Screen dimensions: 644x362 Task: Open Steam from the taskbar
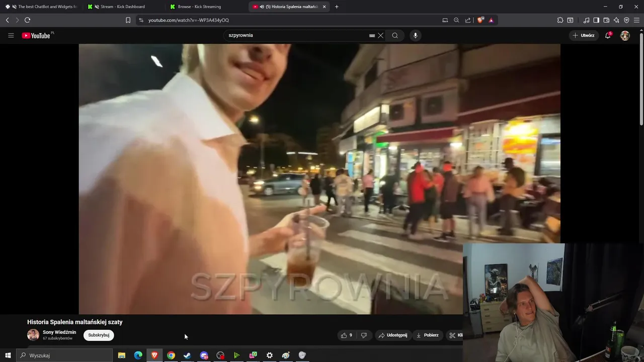(187, 355)
